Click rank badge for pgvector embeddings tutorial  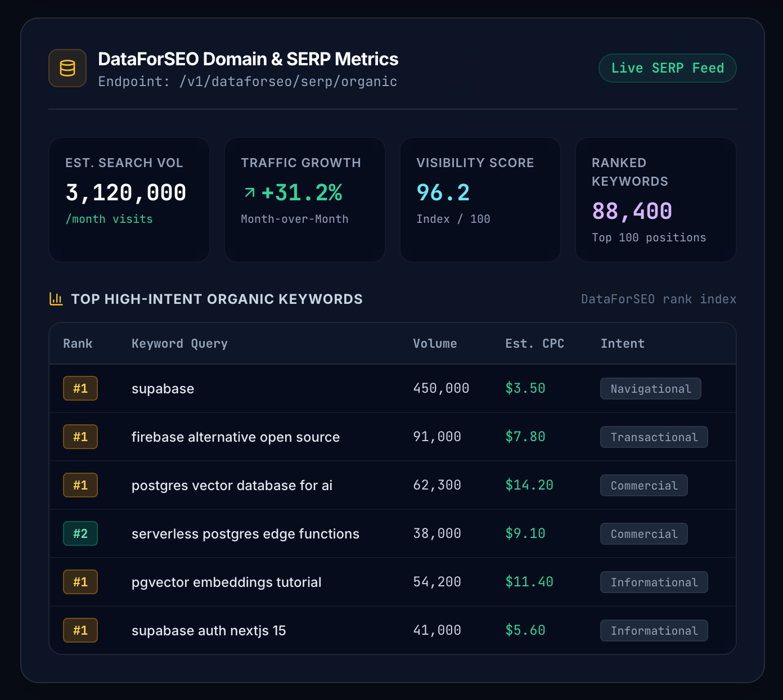point(80,582)
